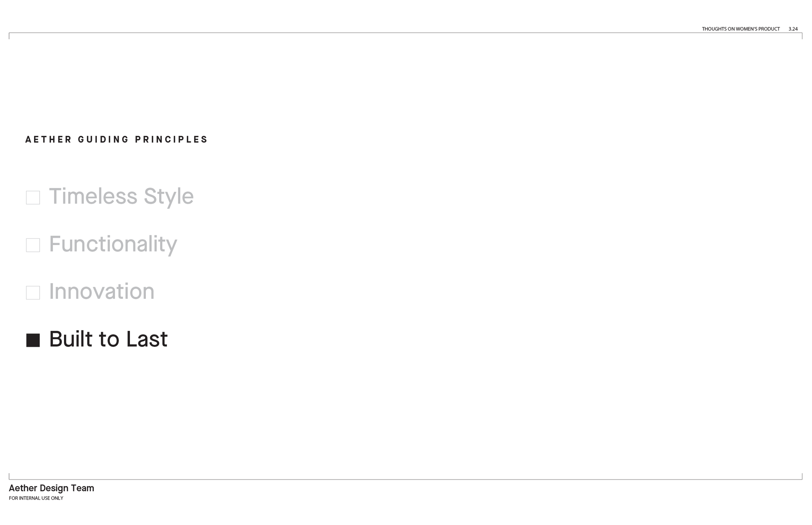812x525 pixels.
Task: Select the Timeless Style text
Action: pos(121,197)
